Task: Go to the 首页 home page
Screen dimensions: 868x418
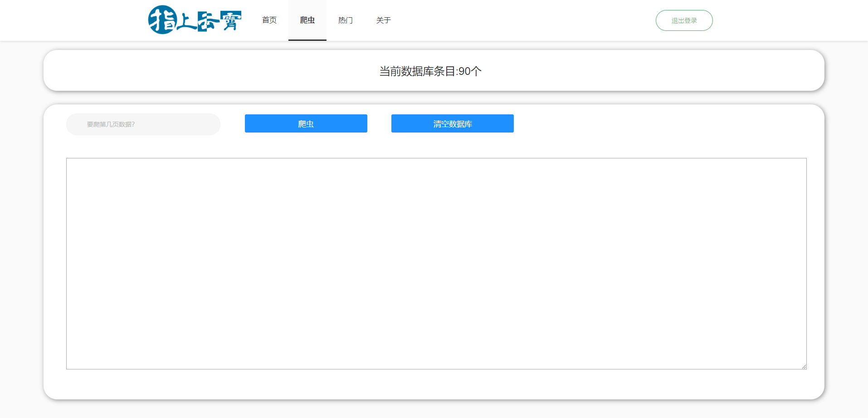Action: (269, 20)
